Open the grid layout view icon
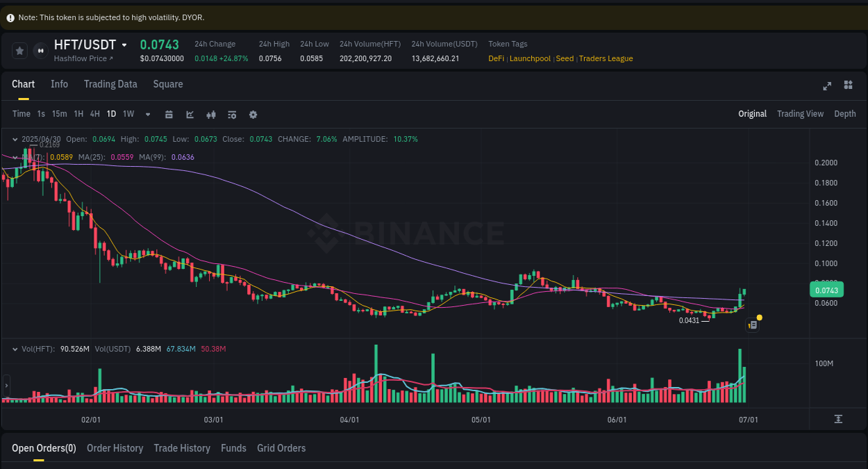The image size is (868, 469). [x=848, y=85]
